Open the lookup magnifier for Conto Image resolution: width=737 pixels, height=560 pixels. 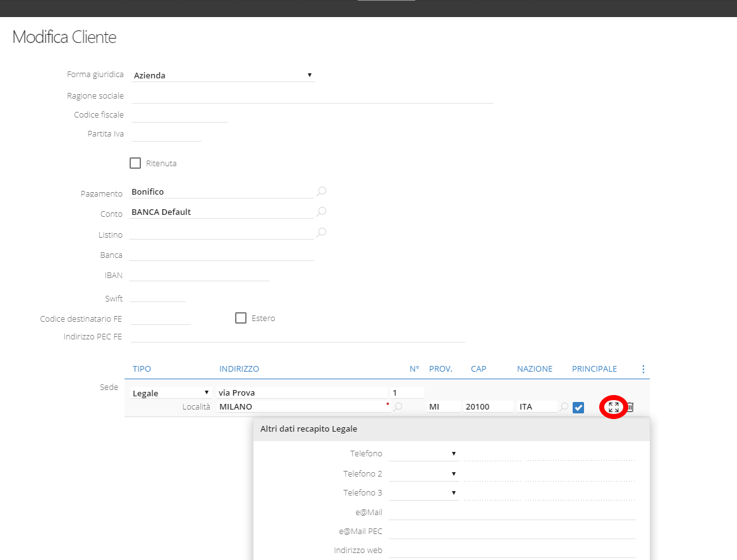321,211
